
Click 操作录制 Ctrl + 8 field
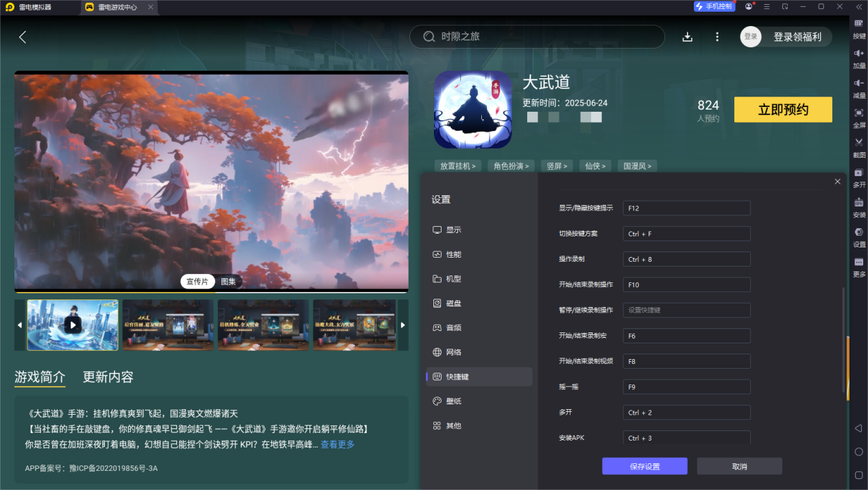686,259
